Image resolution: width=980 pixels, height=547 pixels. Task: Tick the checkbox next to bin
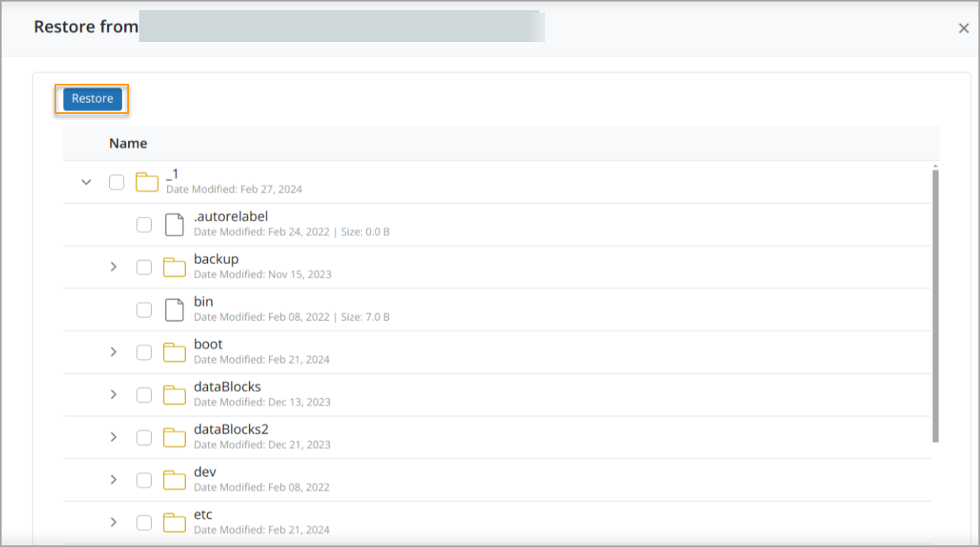pos(144,309)
